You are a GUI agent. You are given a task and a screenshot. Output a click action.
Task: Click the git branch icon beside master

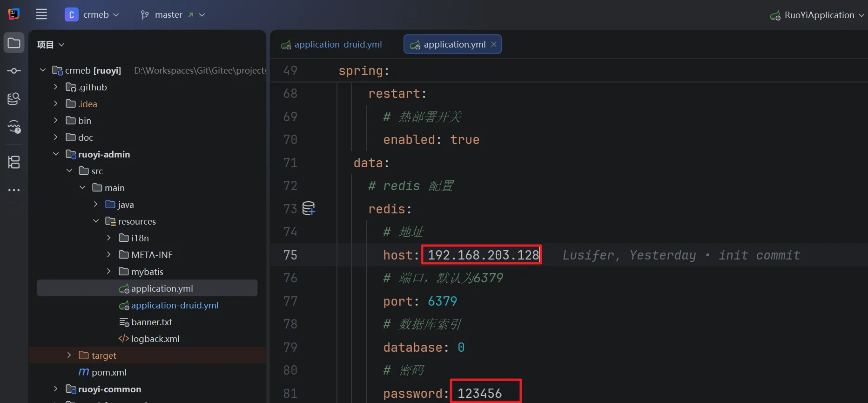145,15
